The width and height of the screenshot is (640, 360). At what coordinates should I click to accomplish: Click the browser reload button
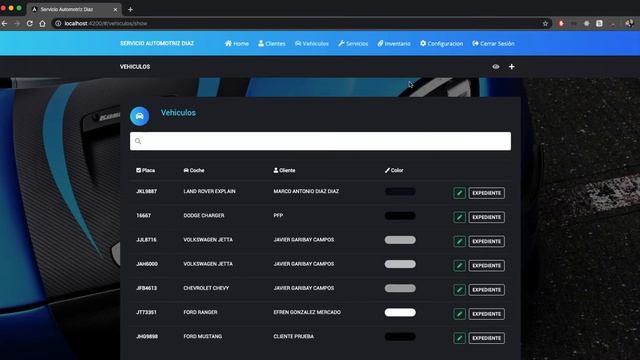click(x=29, y=23)
